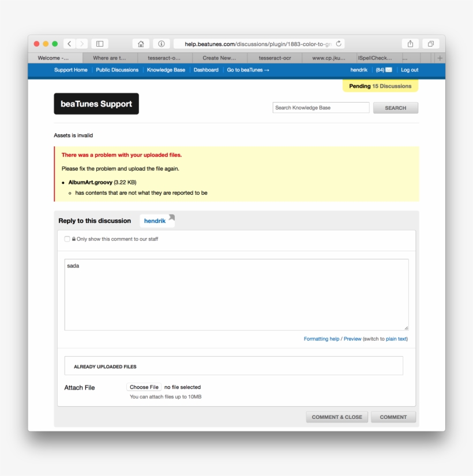Image resolution: width=473 pixels, height=476 pixels.
Task: Click 'has contents that are not what they are reported to be'
Action: click(x=141, y=193)
